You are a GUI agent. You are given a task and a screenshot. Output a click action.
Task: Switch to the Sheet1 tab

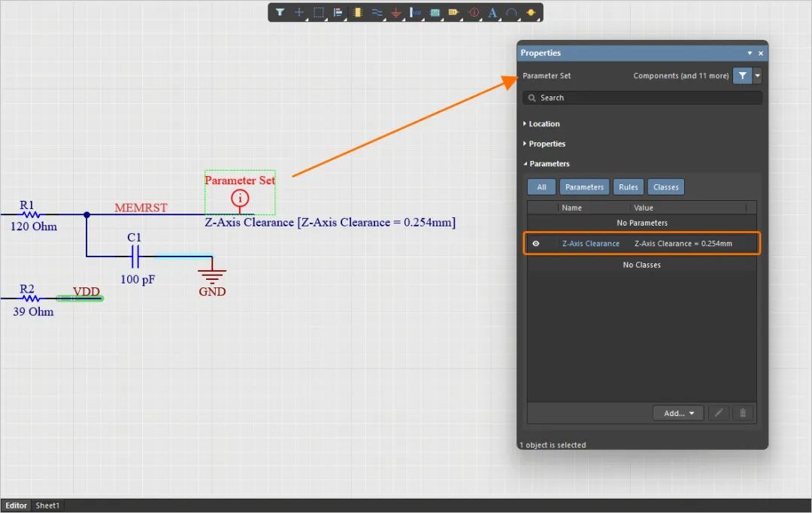tap(47, 505)
